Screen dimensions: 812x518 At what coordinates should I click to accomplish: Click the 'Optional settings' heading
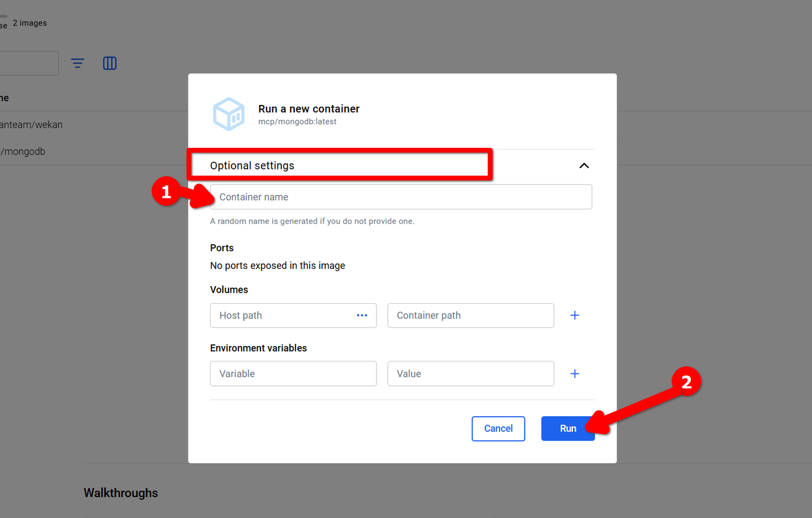point(252,166)
